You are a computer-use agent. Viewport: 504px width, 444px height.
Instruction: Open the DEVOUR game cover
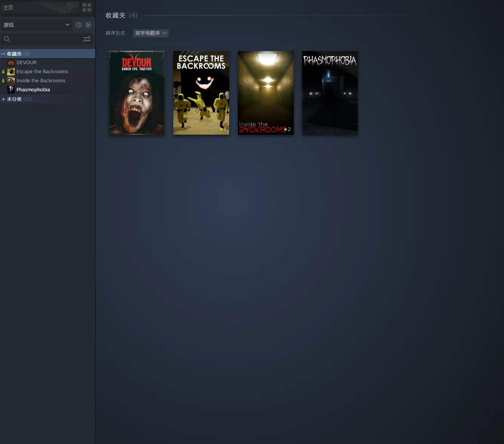point(137,93)
